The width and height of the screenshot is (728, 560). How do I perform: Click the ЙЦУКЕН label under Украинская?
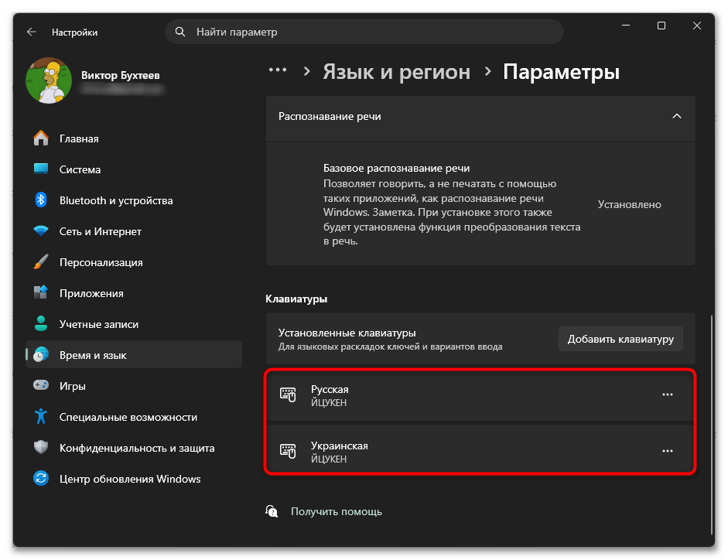click(x=329, y=459)
